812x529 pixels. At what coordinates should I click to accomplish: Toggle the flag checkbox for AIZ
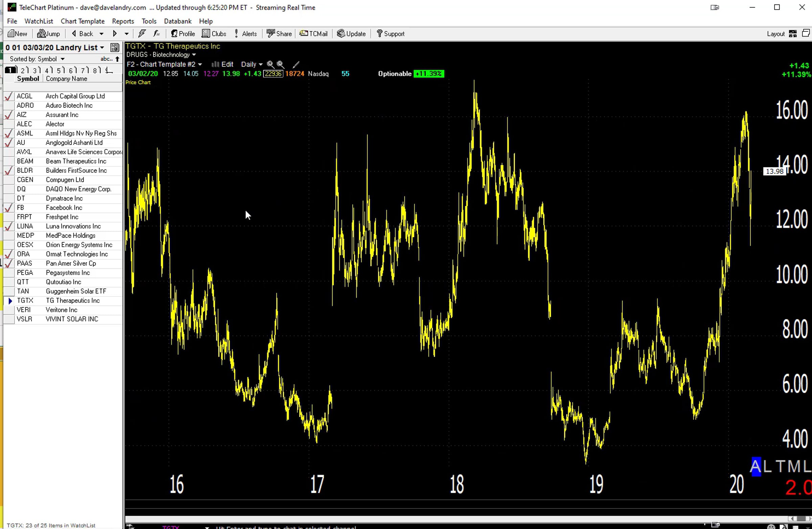click(9, 115)
